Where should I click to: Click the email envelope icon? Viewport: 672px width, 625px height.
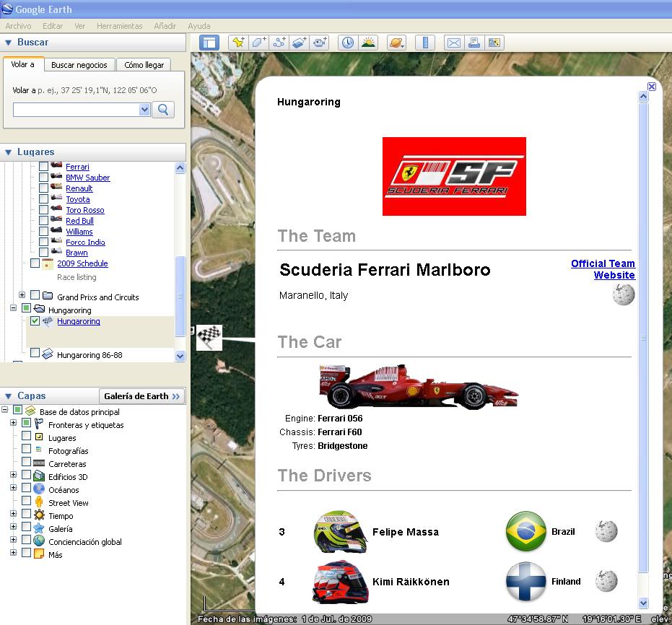point(453,43)
